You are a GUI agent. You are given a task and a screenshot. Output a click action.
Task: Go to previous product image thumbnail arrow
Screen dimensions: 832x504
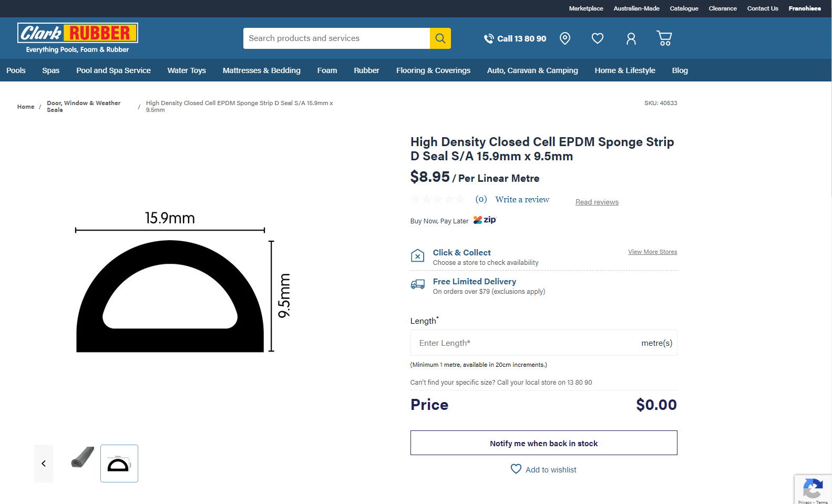click(44, 464)
